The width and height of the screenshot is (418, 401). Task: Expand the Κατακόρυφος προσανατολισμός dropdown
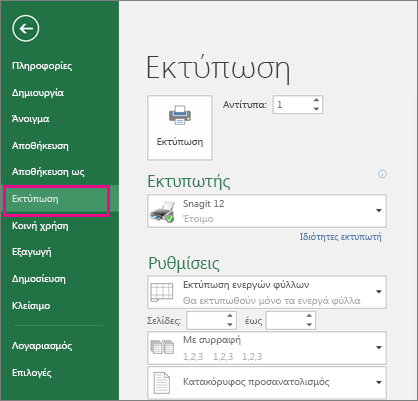[379, 382]
